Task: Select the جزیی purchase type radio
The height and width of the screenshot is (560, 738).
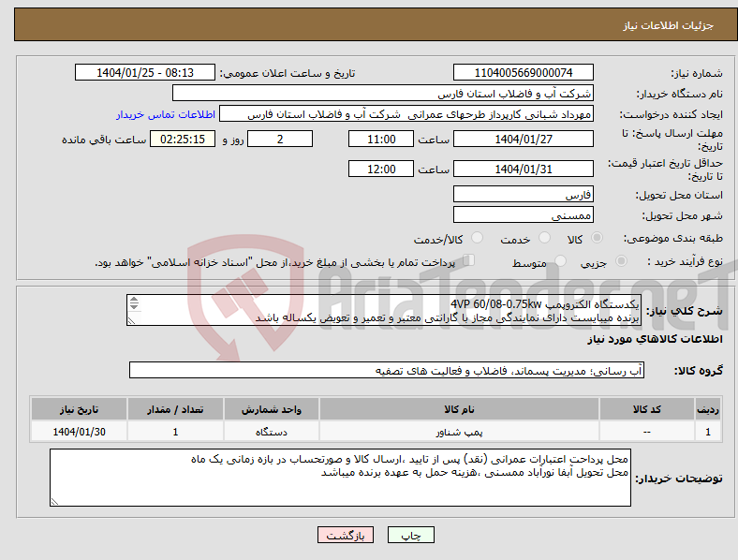Action: (621, 260)
